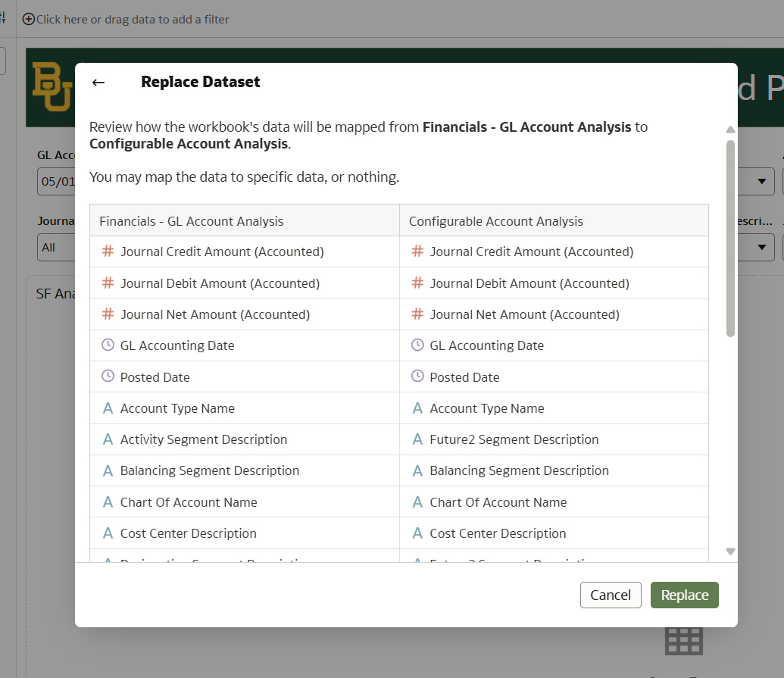The height and width of the screenshot is (678, 784).
Task: Open target Account Type Name mapping cell
Action: [554, 408]
